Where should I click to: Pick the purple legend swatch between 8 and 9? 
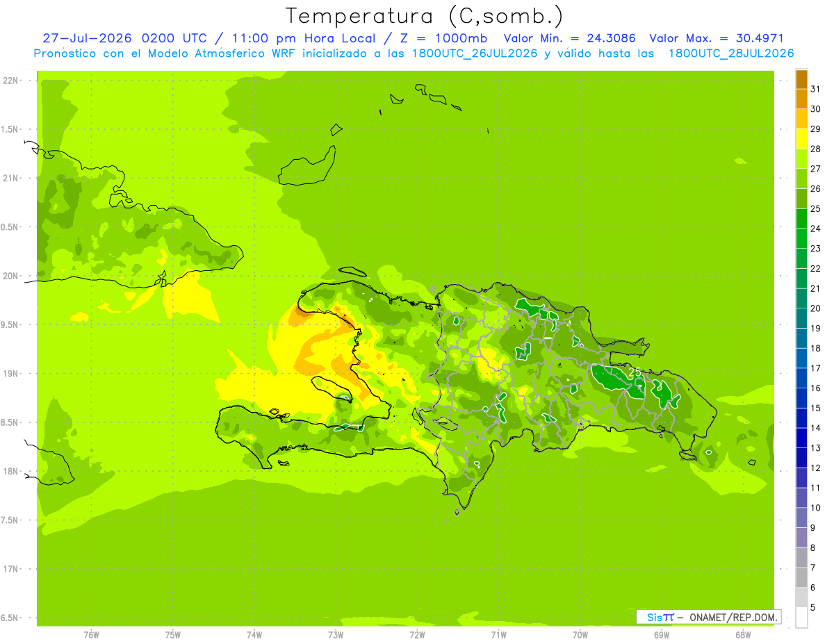coord(801,538)
